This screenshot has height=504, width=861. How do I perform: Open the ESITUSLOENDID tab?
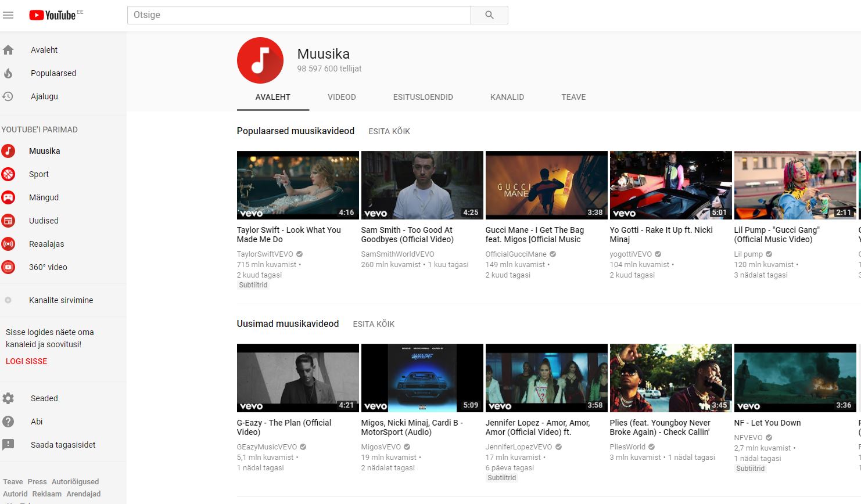point(423,97)
